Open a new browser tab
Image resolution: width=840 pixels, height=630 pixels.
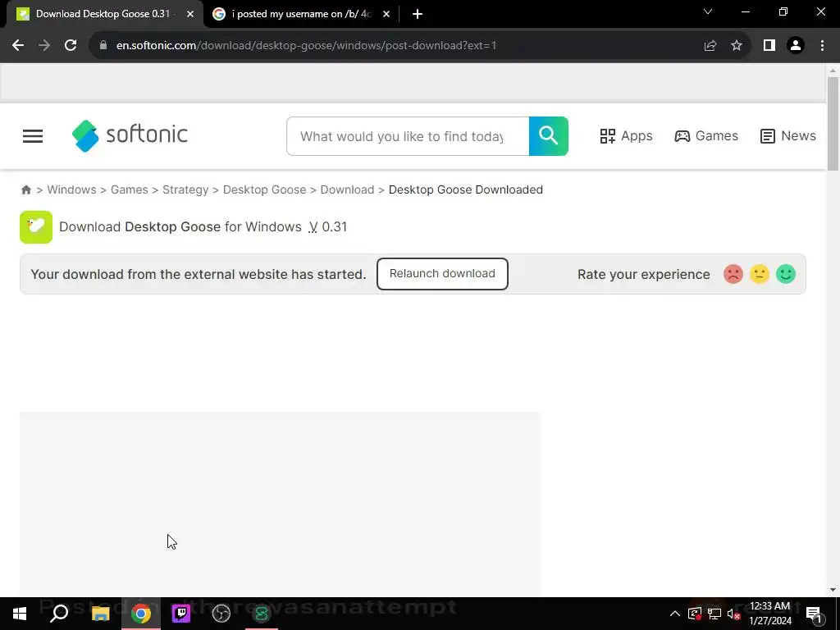418,15
